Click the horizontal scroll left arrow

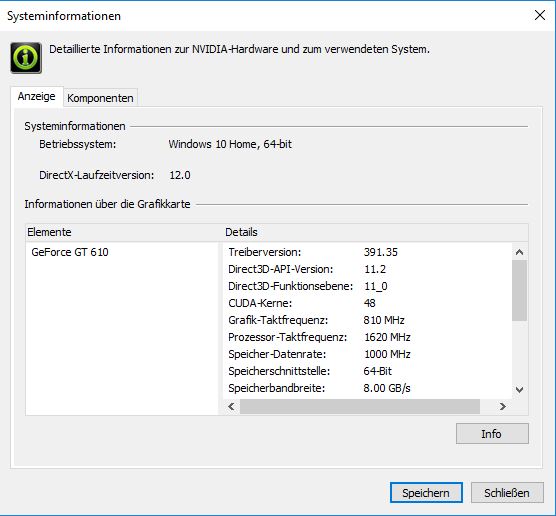(x=231, y=406)
